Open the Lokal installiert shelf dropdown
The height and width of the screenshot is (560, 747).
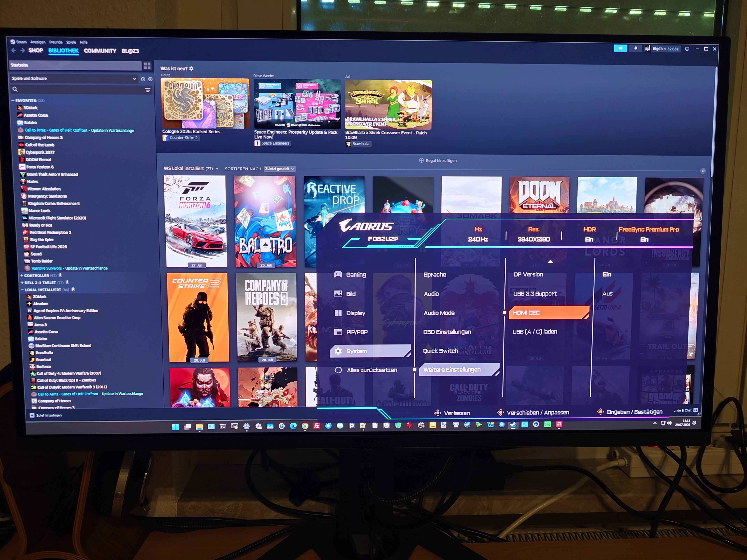(x=217, y=168)
